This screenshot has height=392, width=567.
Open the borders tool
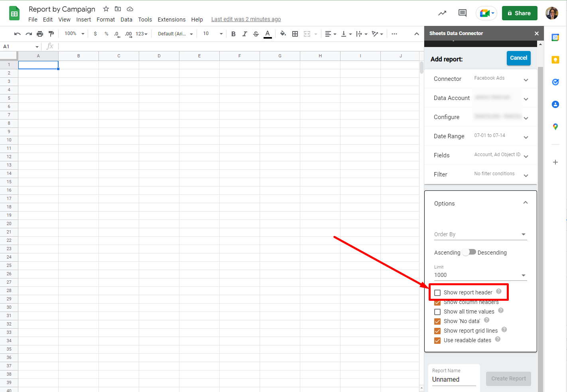[295, 34]
